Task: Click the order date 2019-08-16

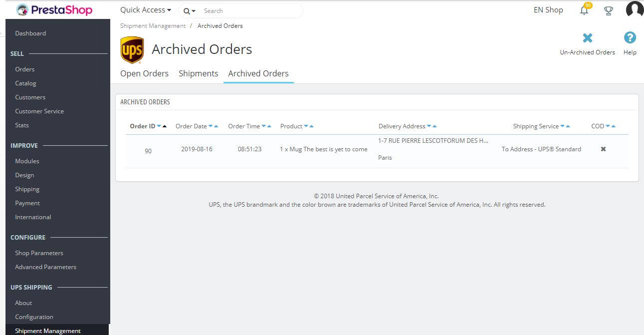Action: (x=197, y=149)
